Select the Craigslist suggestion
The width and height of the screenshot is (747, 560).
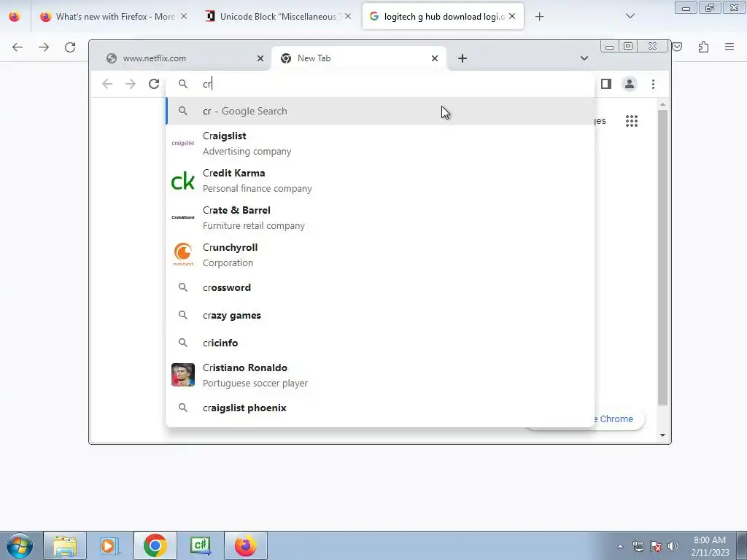click(x=379, y=144)
